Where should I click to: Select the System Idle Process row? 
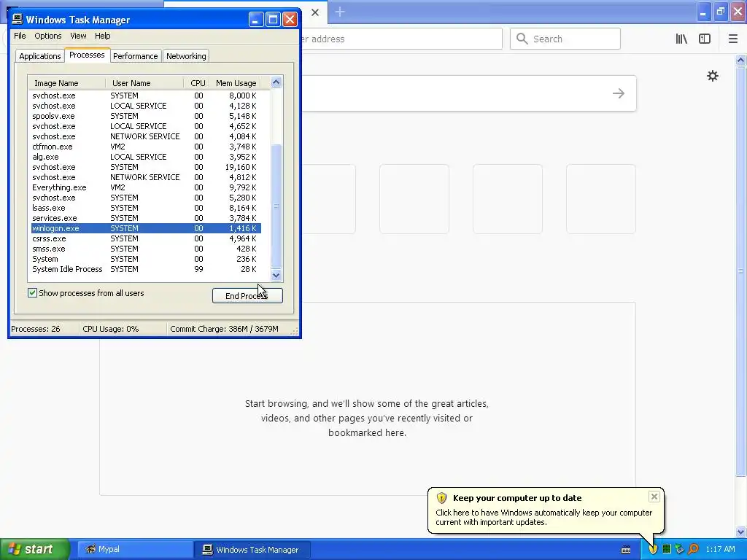pyautogui.click(x=146, y=269)
